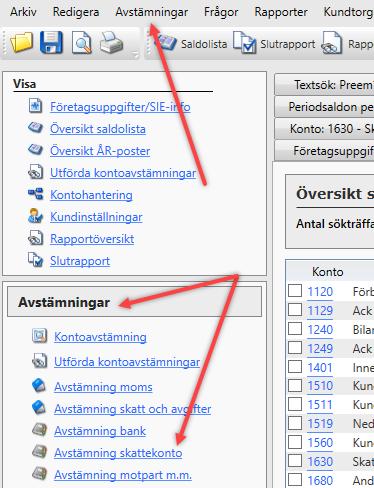The width and height of the screenshot is (374, 488).
Task: Click the printer icon in toolbar
Action: pos(112,43)
